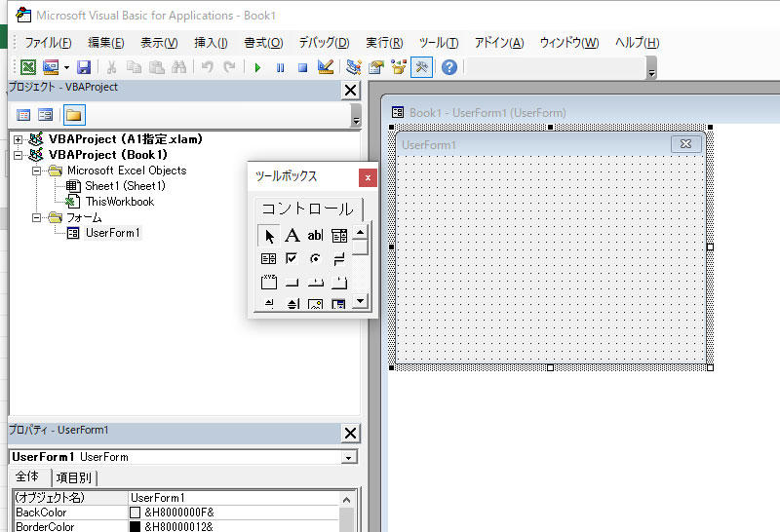Open the 実行(R) menu

[384, 43]
